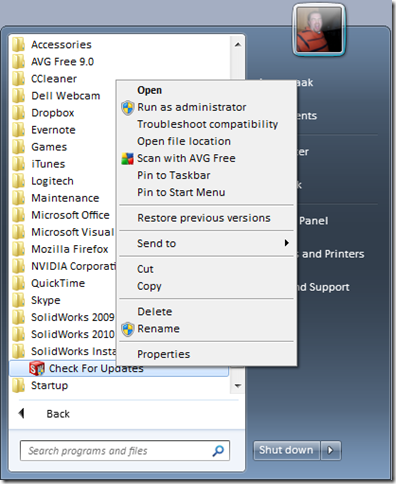Open the Accessories folder label
Viewport: 396px width, 484px height.
tap(61, 45)
